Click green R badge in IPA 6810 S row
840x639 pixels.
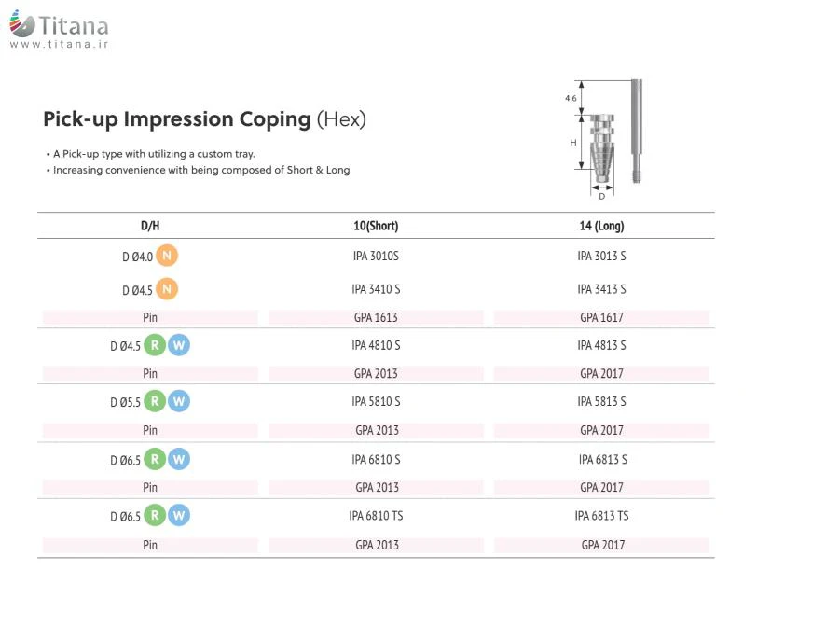click(x=155, y=459)
